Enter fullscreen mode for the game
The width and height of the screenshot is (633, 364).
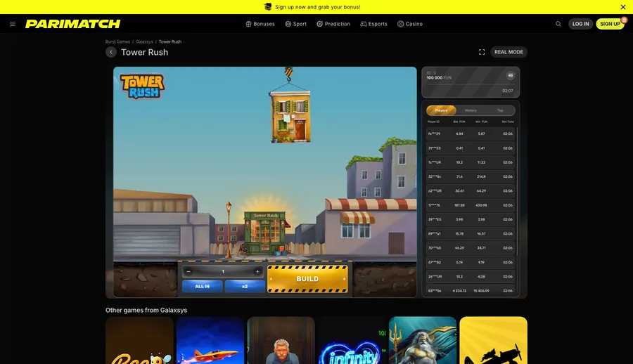click(x=482, y=52)
